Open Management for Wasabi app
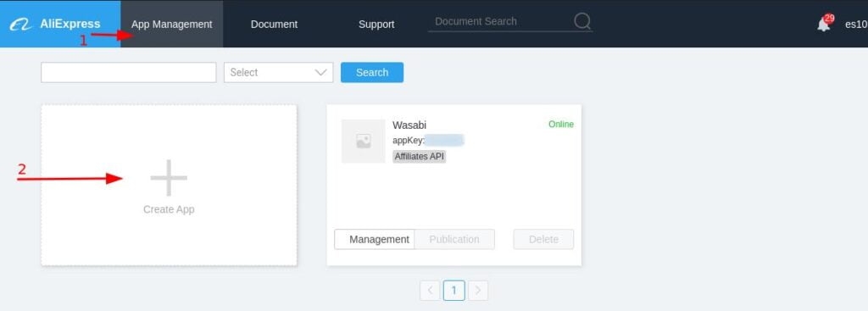Image resolution: width=868 pixels, height=311 pixels. 374,240
